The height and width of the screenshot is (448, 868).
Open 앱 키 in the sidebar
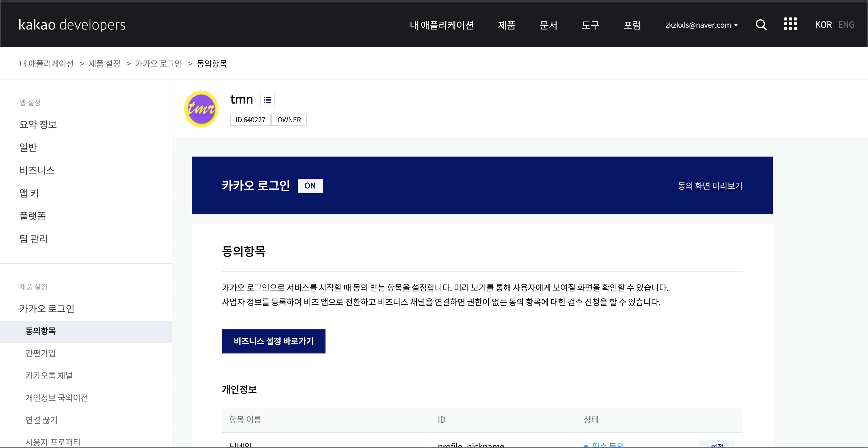pyautogui.click(x=29, y=193)
